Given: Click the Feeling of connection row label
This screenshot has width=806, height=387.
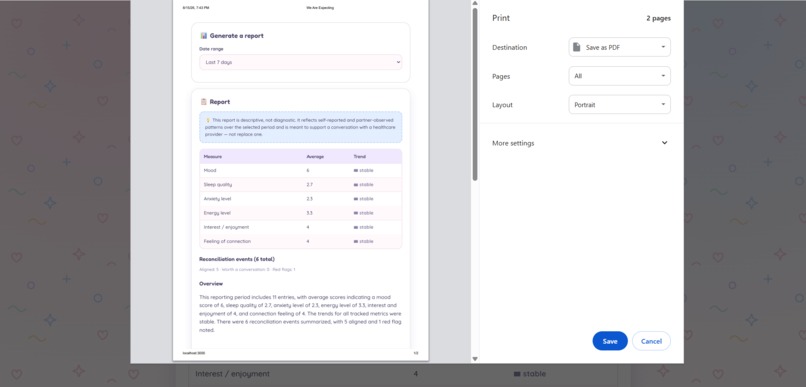Looking at the screenshot, I should [x=227, y=241].
